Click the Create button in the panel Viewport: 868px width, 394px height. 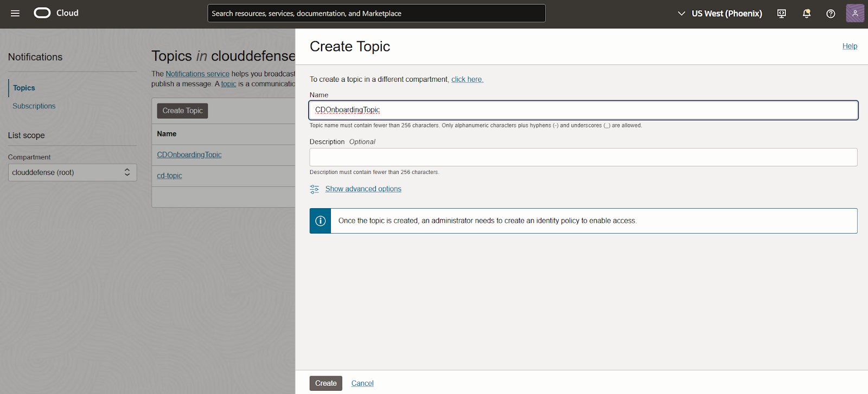coord(326,383)
